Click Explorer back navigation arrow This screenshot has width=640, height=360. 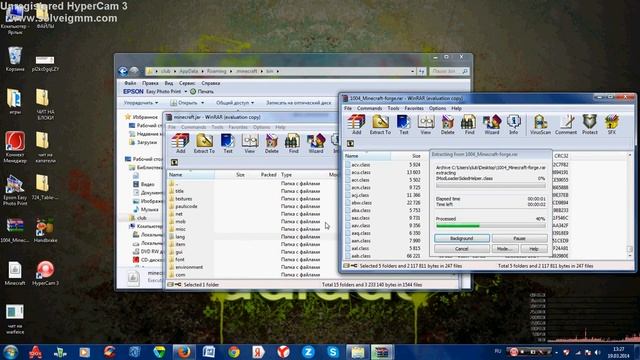pyautogui.click(x=123, y=71)
